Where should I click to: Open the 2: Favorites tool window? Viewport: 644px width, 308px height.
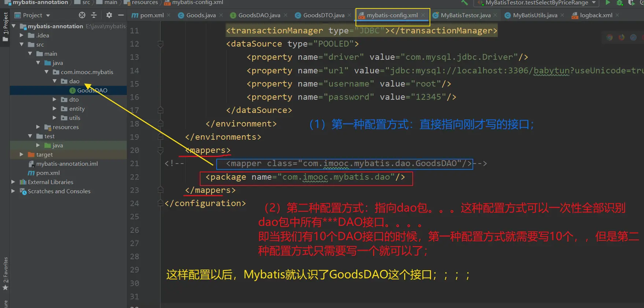coord(5,274)
